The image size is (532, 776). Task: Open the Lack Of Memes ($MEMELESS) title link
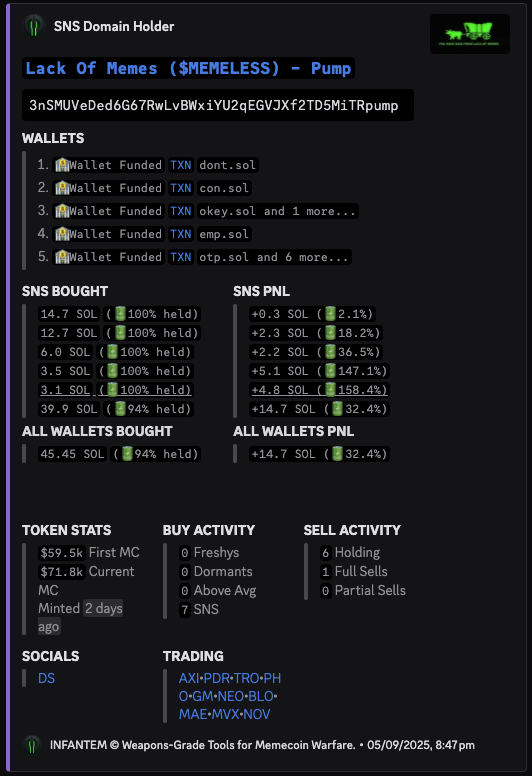click(x=188, y=68)
